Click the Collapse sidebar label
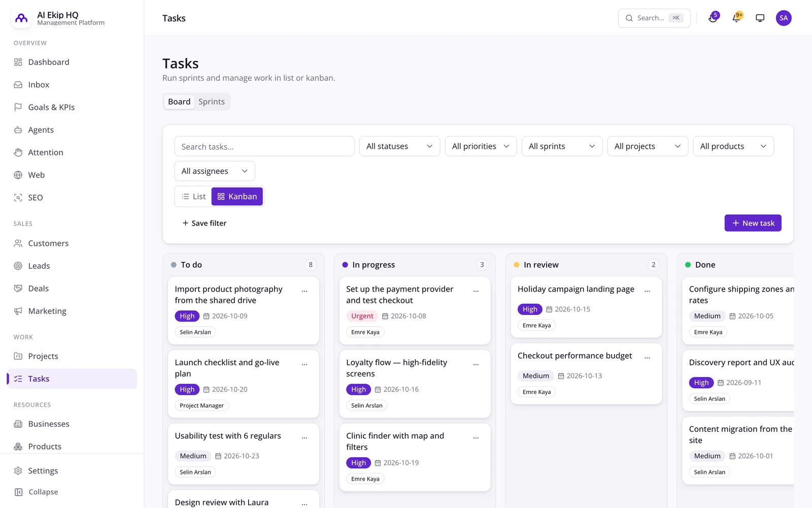 click(44, 492)
